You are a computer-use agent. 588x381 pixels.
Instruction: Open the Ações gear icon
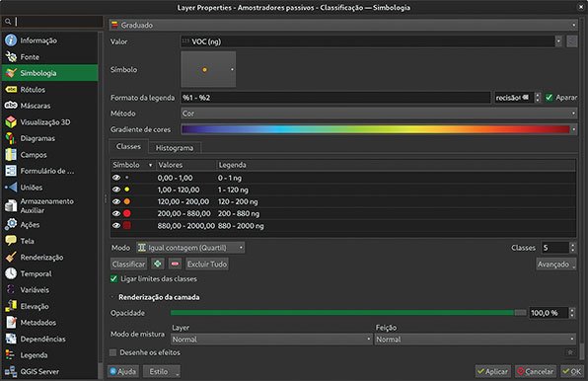point(11,225)
